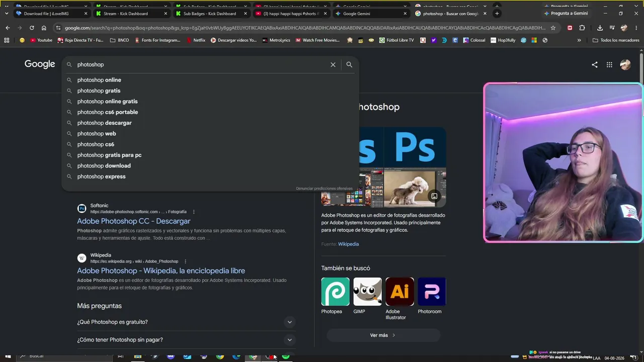Choose the 'photoshop gratis' suggestion
Image resolution: width=644 pixels, height=362 pixels.
(x=210, y=90)
